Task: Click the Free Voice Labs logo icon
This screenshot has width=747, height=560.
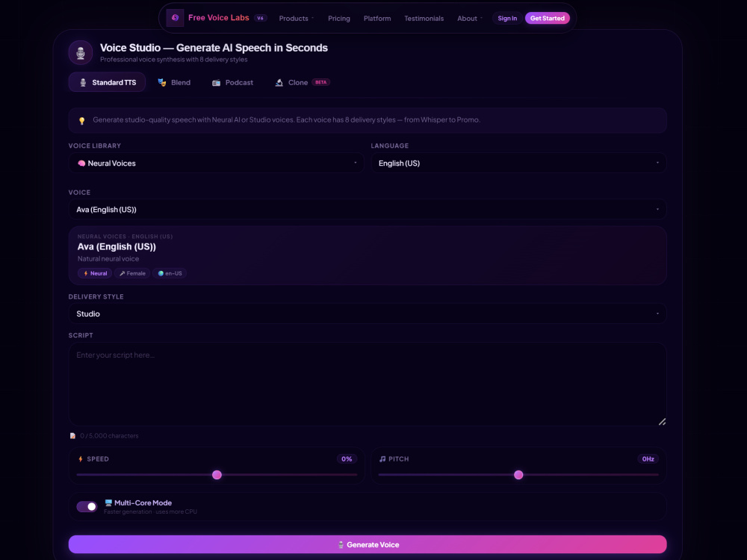Action: [175, 18]
